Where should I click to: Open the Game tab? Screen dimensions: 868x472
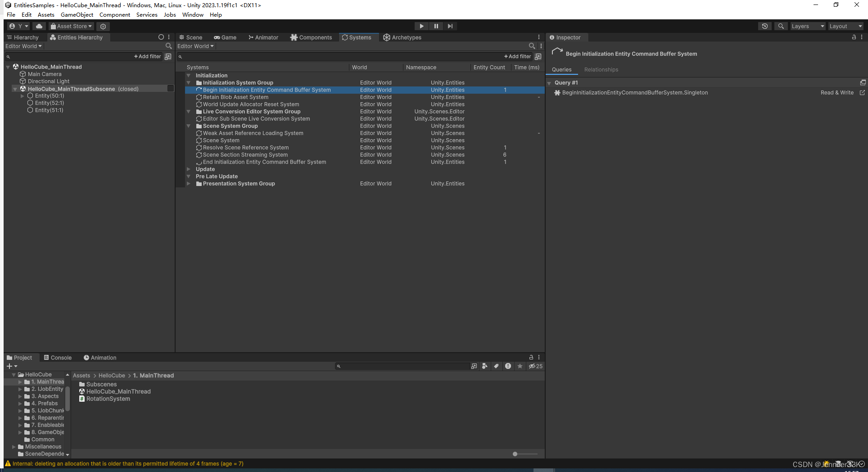point(225,37)
